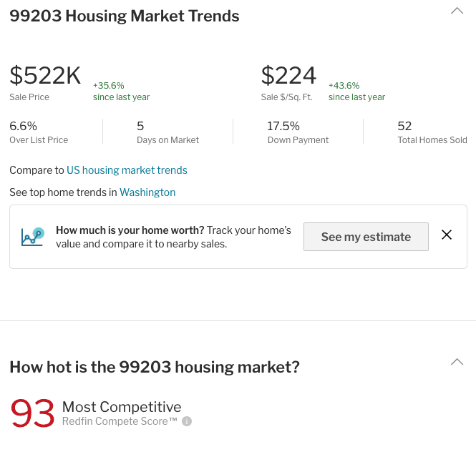Open the Washington home trends link

[147, 192]
